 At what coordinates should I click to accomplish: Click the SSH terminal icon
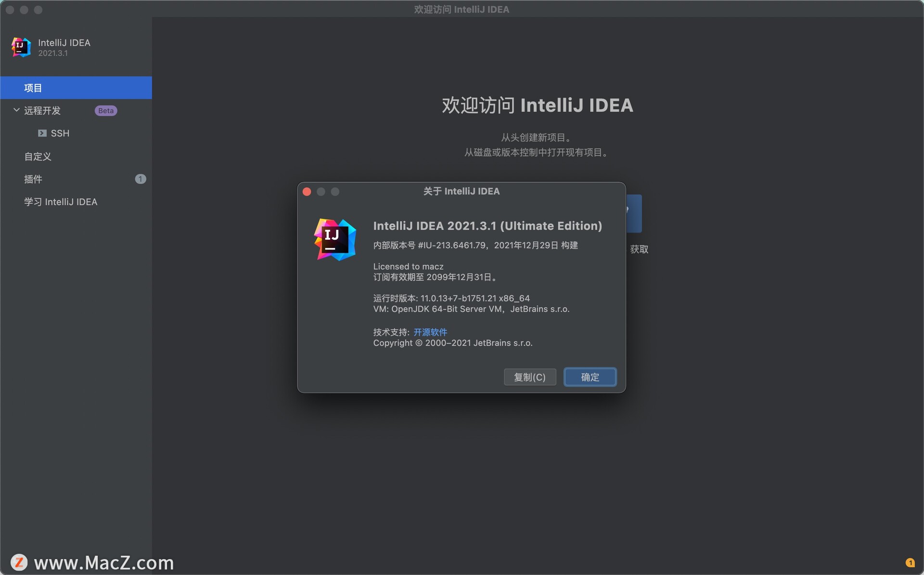tap(42, 133)
